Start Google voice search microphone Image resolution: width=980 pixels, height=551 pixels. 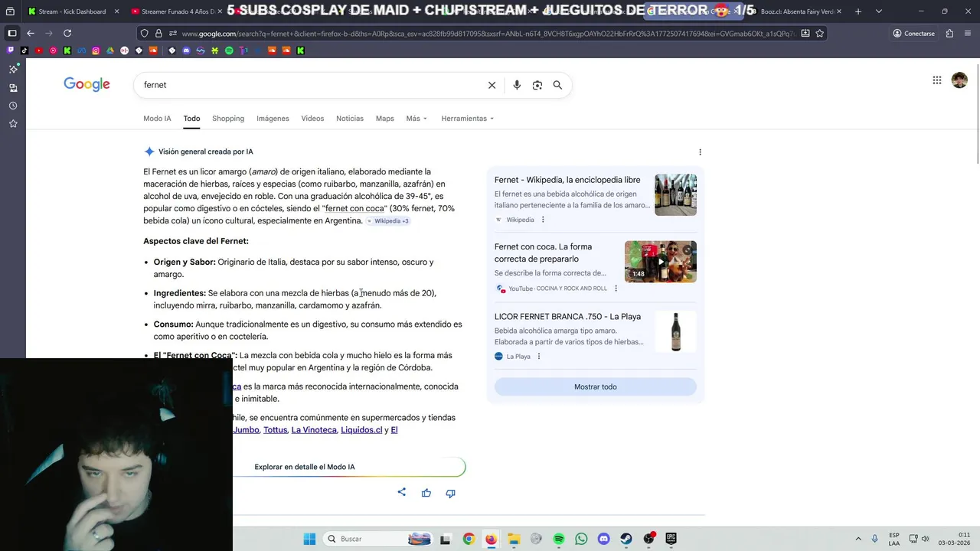click(517, 85)
